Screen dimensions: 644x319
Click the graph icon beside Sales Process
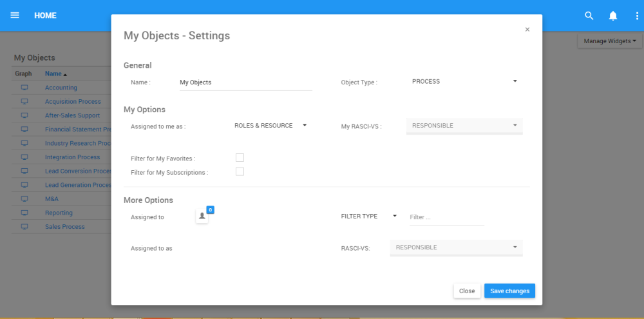(x=24, y=227)
